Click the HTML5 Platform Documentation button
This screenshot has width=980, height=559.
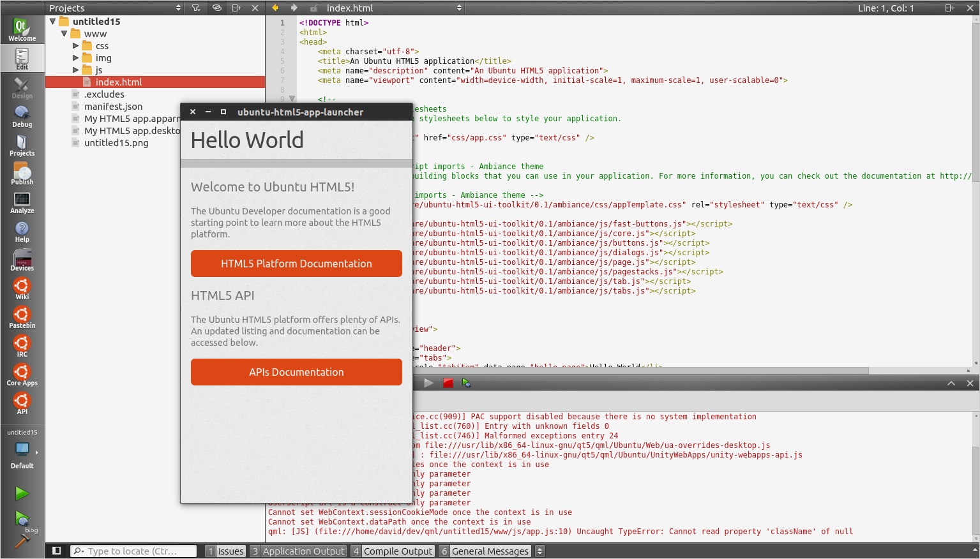[x=296, y=264]
